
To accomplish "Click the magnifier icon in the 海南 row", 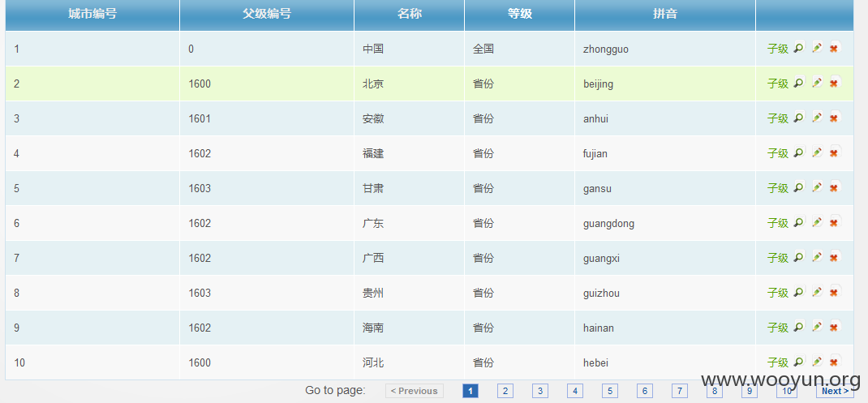I will tap(798, 327).
